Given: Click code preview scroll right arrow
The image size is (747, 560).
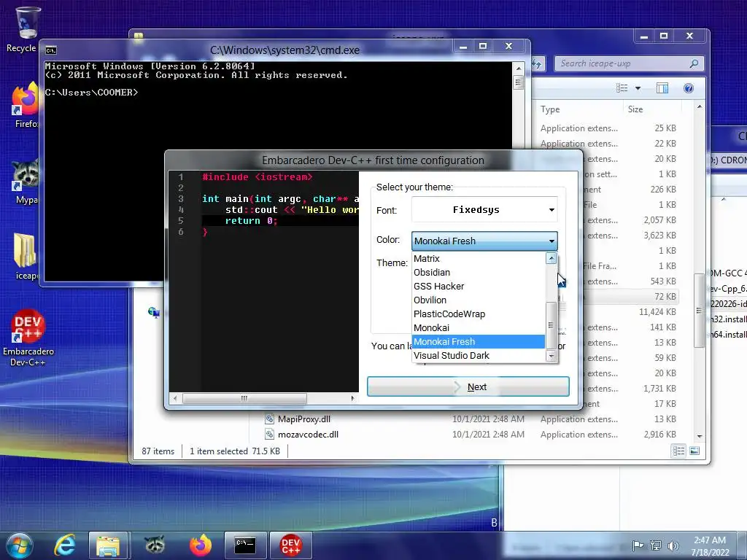Looking at the screenshot, I should pyautogui.click(x=352, y=398).
